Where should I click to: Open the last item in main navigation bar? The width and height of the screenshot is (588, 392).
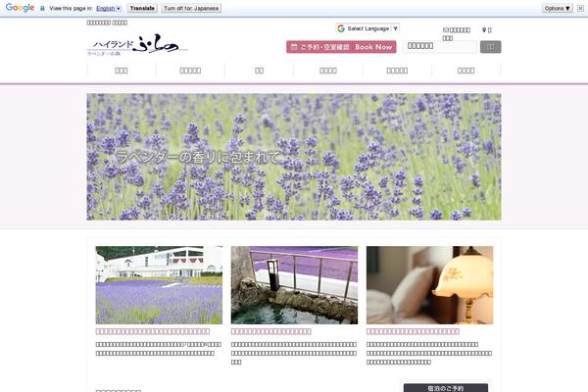pos(466,71)
